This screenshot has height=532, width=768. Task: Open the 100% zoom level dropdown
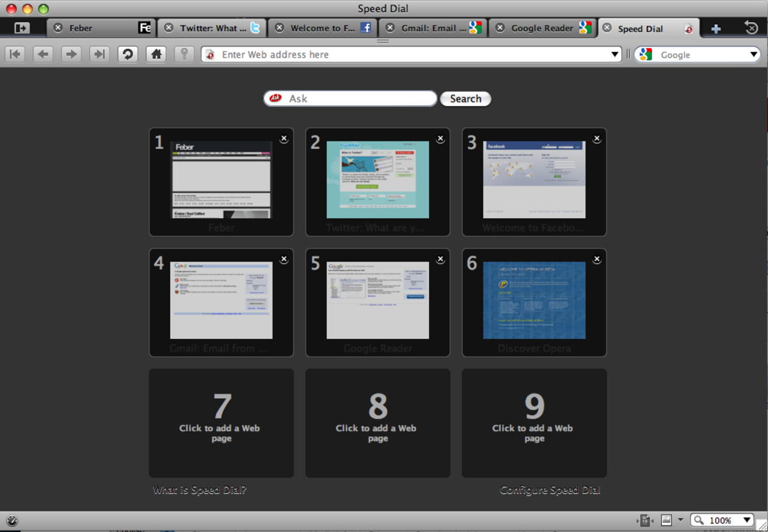click(x=746, y=520)
